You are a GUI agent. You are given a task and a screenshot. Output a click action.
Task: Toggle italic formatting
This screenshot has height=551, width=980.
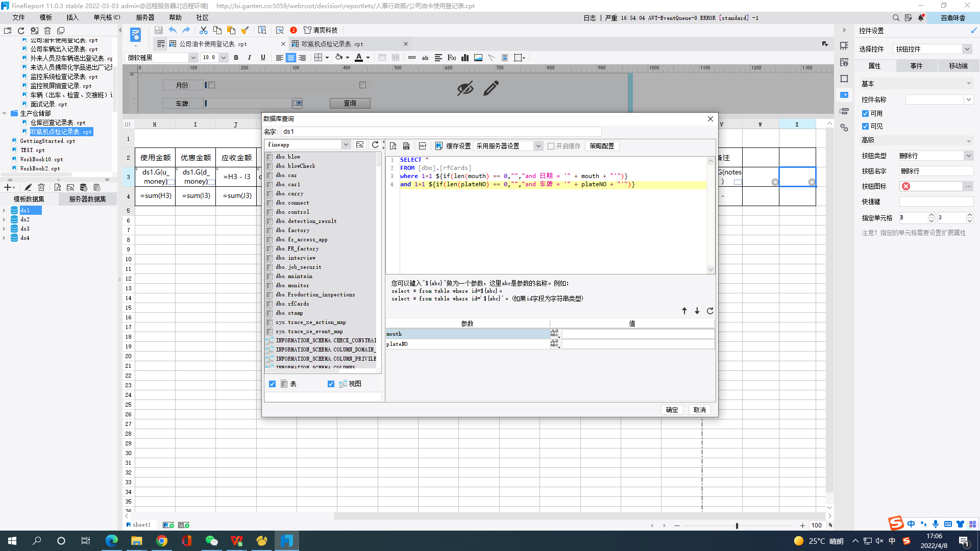pyautogui.click(x=250, y=58)
